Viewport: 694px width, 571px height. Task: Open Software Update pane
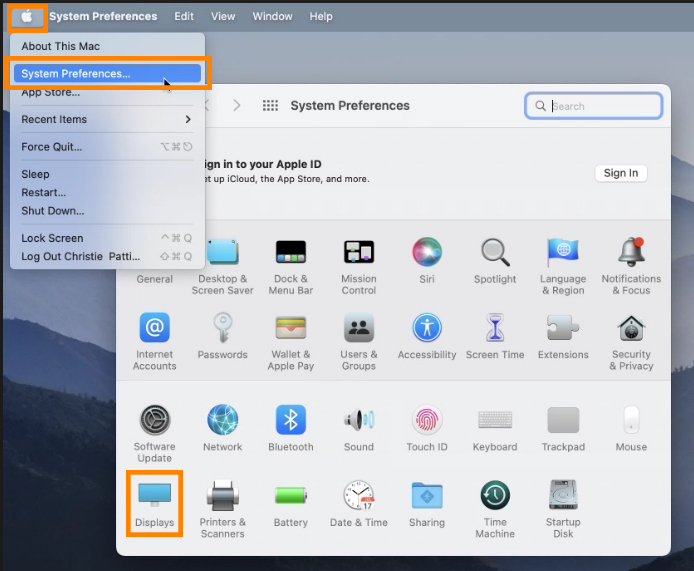coord(154,433)
